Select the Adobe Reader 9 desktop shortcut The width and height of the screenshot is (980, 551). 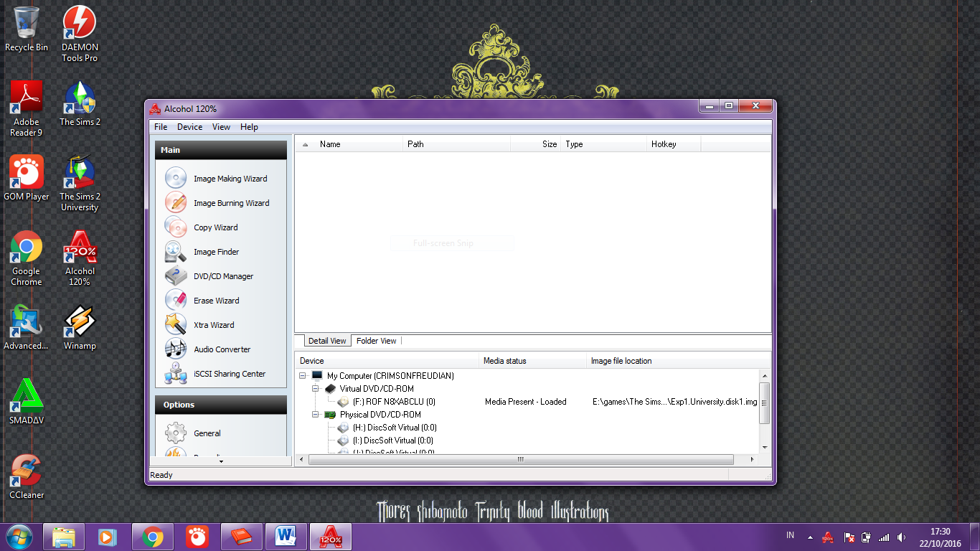[27, 108]
